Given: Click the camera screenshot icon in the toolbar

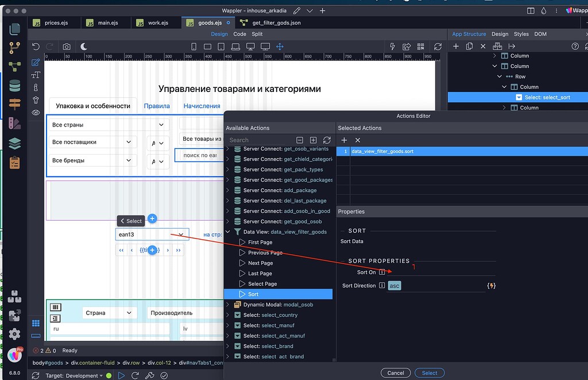Looking at the screenshot, I should pos(66,46).
